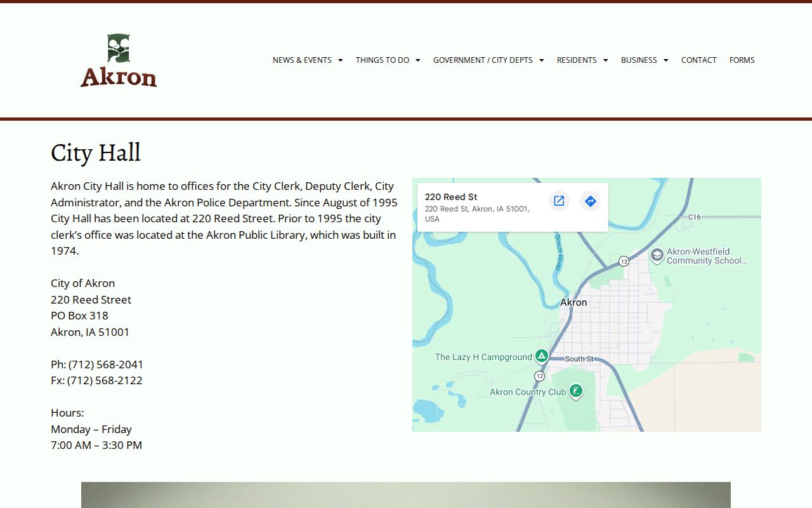Screen dimensions: 812x508
Task: Click fax number (712) 568-2122
Action: coord(105,380)
